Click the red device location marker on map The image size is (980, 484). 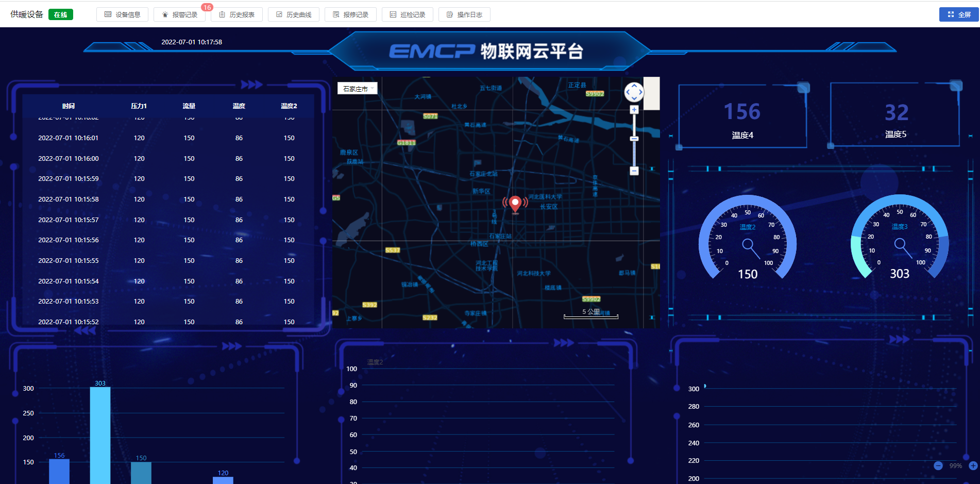point(515,204)
